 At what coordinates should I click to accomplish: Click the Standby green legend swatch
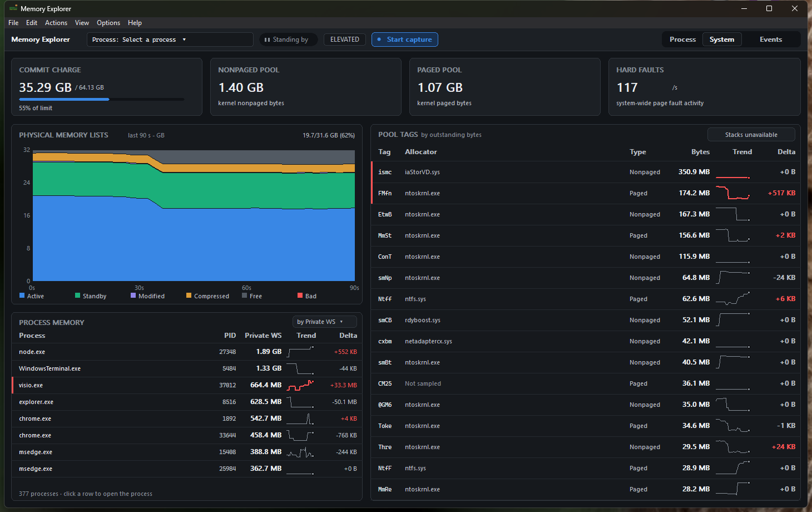point(77,296)
